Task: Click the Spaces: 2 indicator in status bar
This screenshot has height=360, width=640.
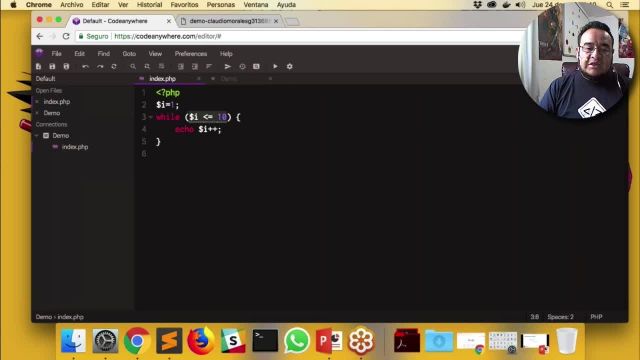Action: point(560,317)
